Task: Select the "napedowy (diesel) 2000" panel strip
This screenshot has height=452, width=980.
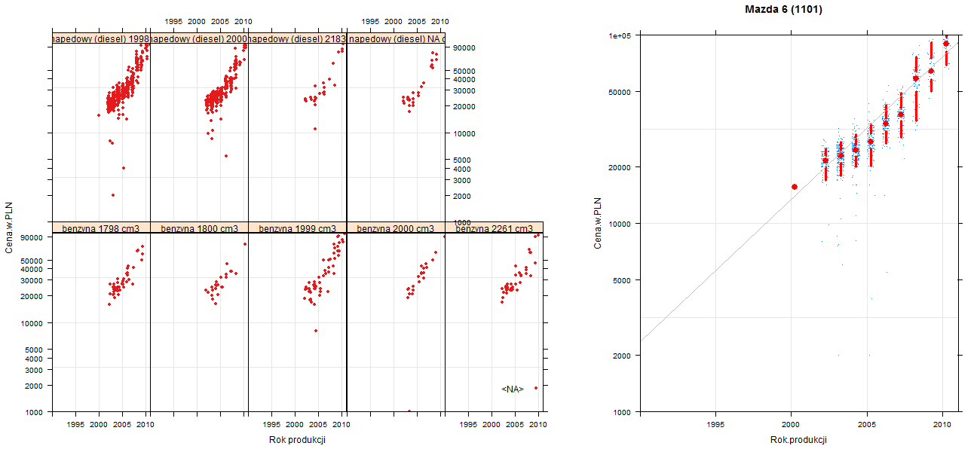Action: pyautogui.click(x=199, y=38)
